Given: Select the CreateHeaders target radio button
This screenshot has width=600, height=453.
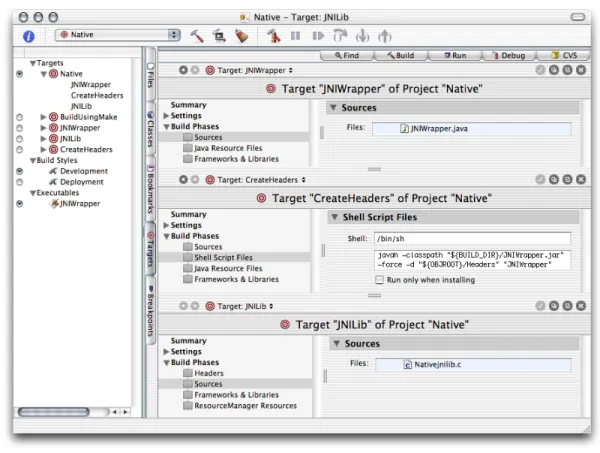Looking at the screenshot, I should coord(20,150).
